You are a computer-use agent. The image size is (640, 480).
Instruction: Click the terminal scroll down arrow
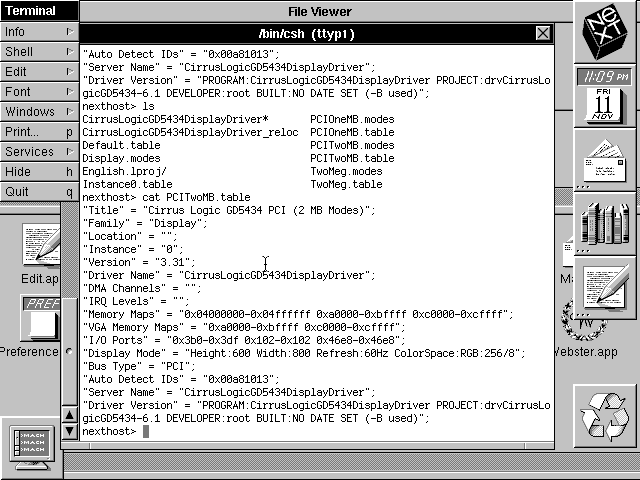click(69, 431)
